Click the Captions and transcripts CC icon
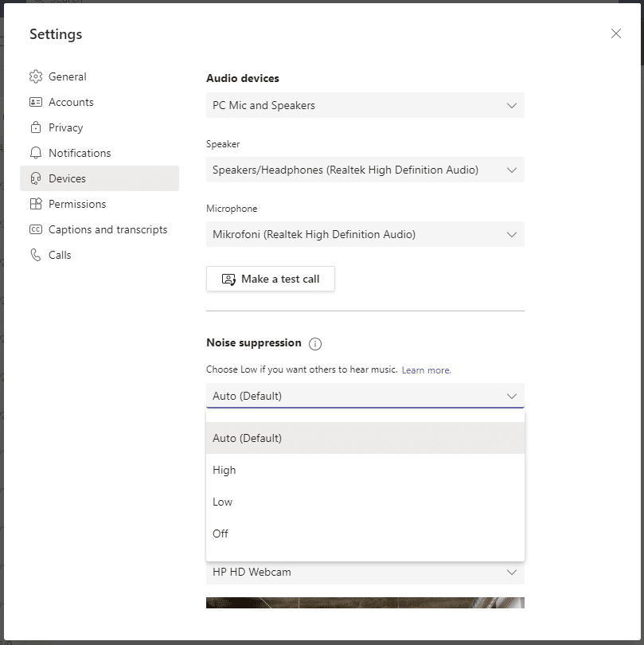This screenshot has width=644, height=645. (35, 229)
